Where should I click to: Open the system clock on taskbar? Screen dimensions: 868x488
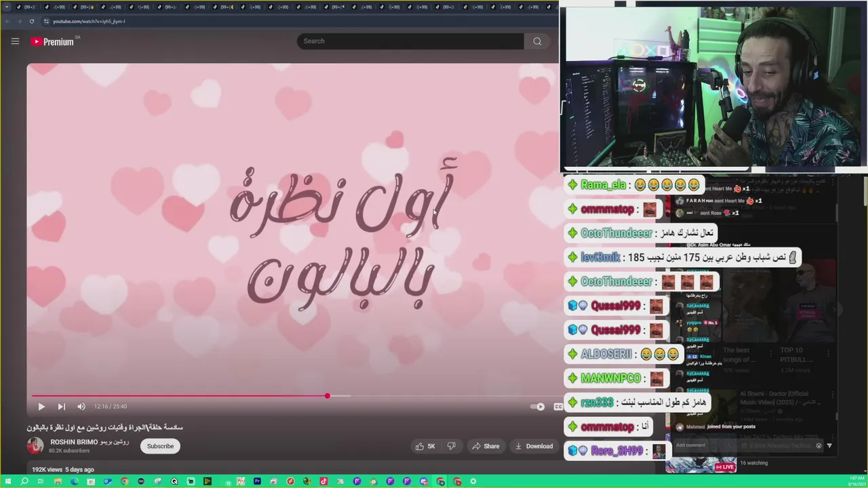856,481
